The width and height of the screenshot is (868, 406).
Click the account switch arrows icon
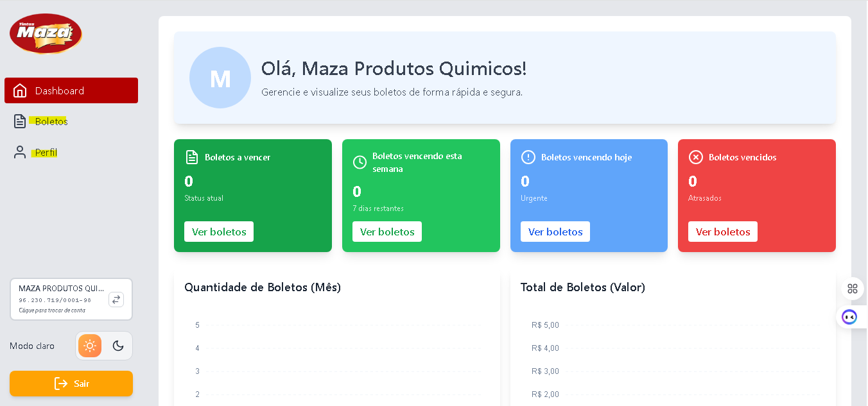116,299
